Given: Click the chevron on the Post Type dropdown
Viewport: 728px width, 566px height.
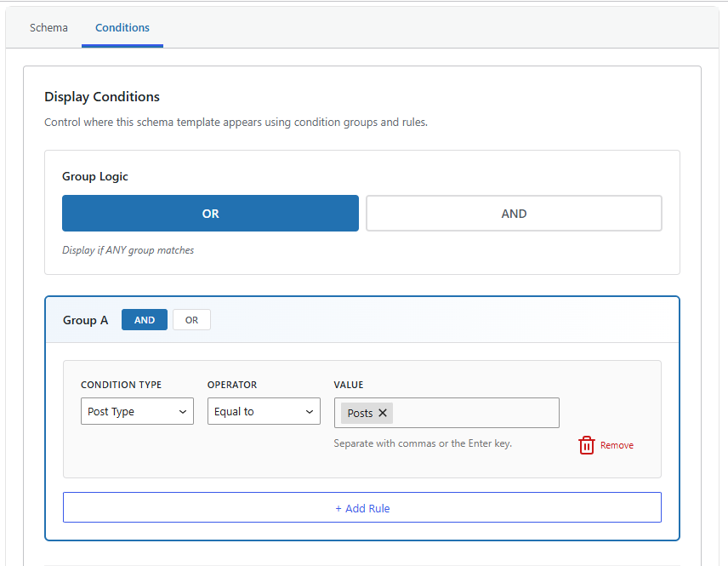Looking at the screenshot, I should click(x=185, y=411).
